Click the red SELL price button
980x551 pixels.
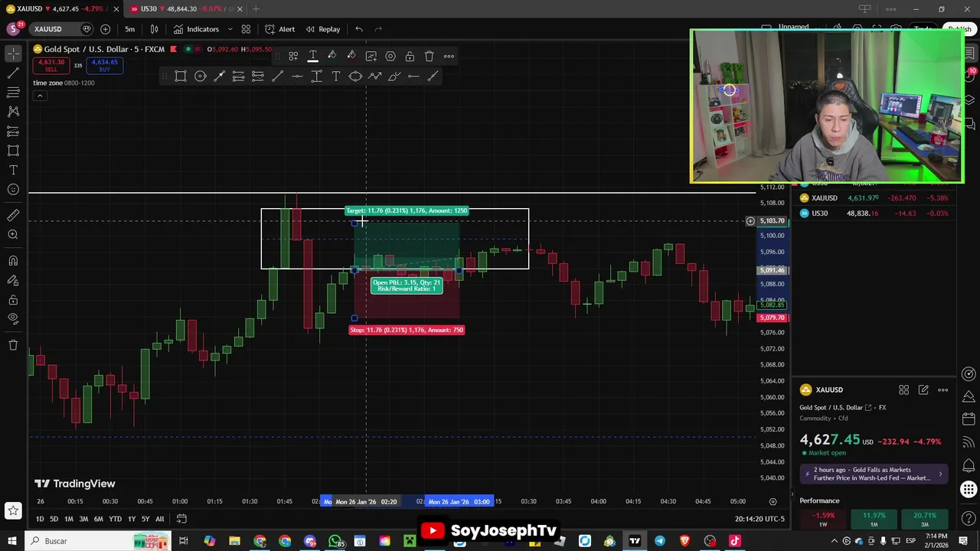click(x=51, y=66)
